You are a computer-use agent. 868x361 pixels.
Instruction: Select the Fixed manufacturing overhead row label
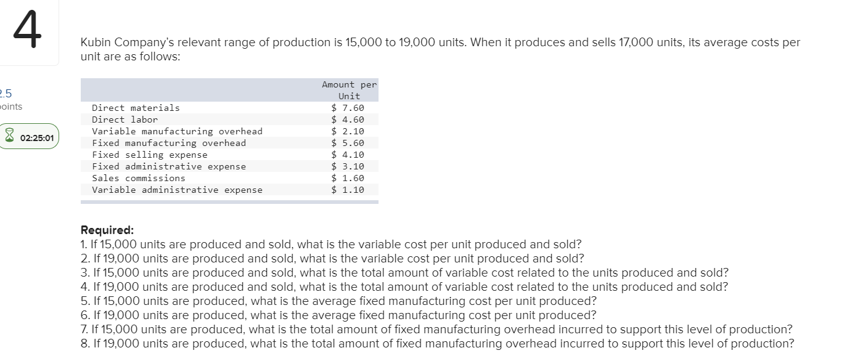coord(168,143)
